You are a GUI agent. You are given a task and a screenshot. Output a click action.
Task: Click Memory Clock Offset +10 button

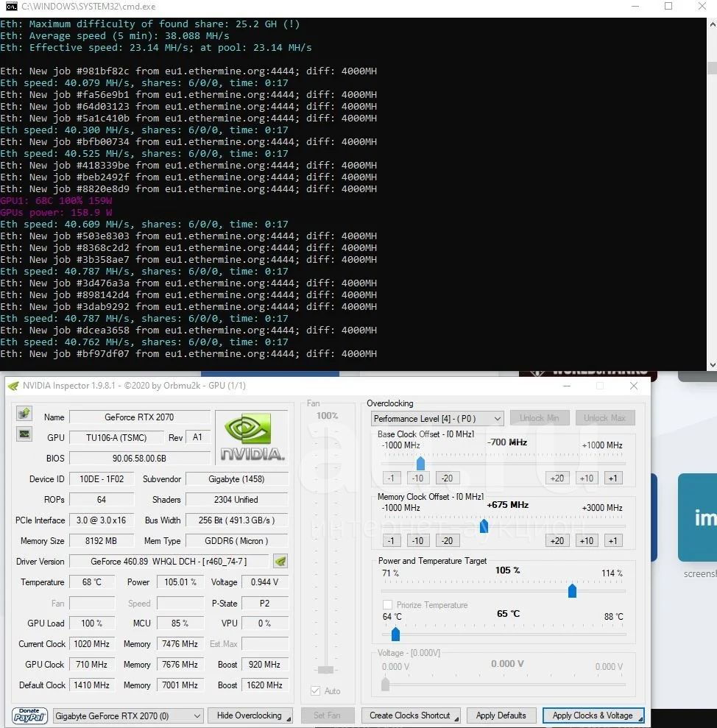(587, 541)
